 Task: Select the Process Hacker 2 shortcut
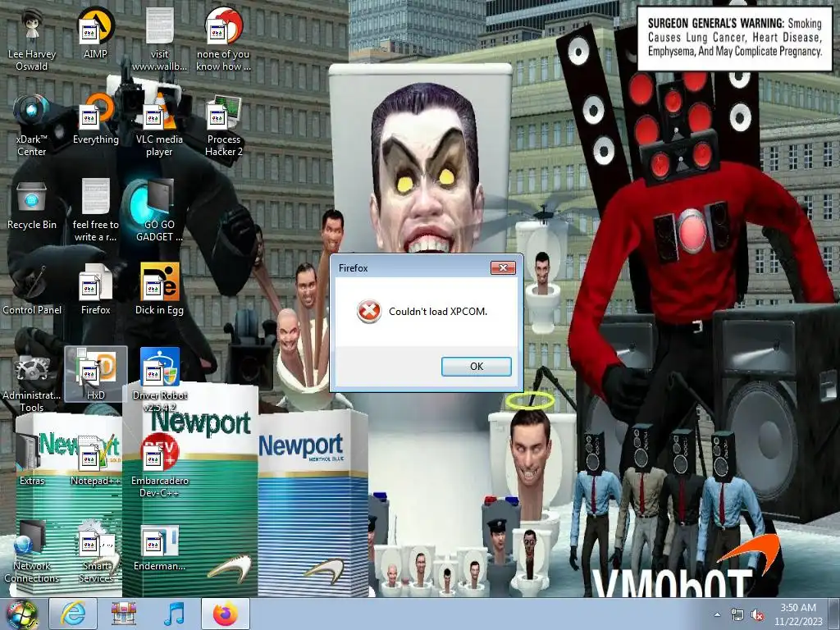(223, 125)
